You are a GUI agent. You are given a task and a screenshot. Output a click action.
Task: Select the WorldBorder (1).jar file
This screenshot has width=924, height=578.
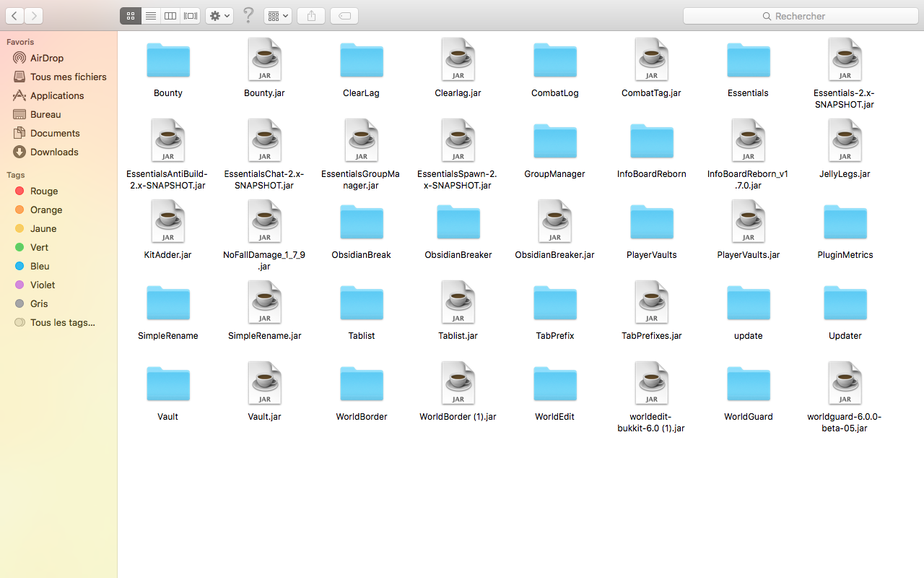tap(458, 383)
